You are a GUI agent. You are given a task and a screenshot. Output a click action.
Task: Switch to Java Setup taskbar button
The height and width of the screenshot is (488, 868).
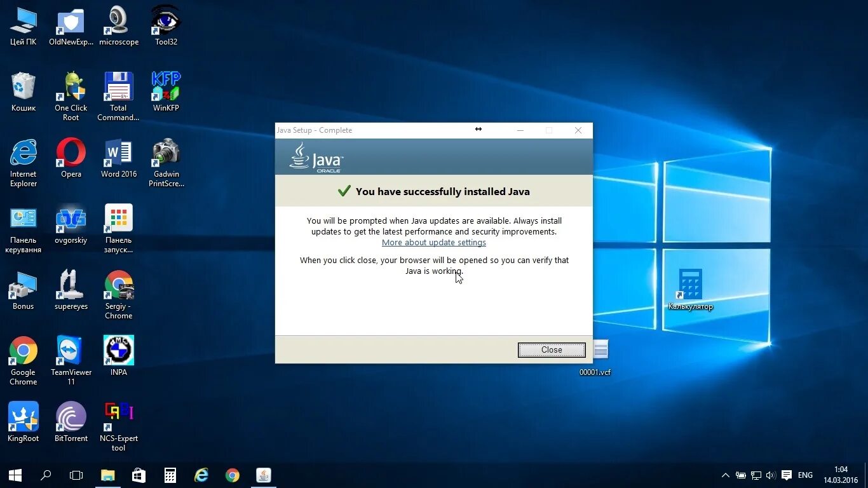(263, 475)
